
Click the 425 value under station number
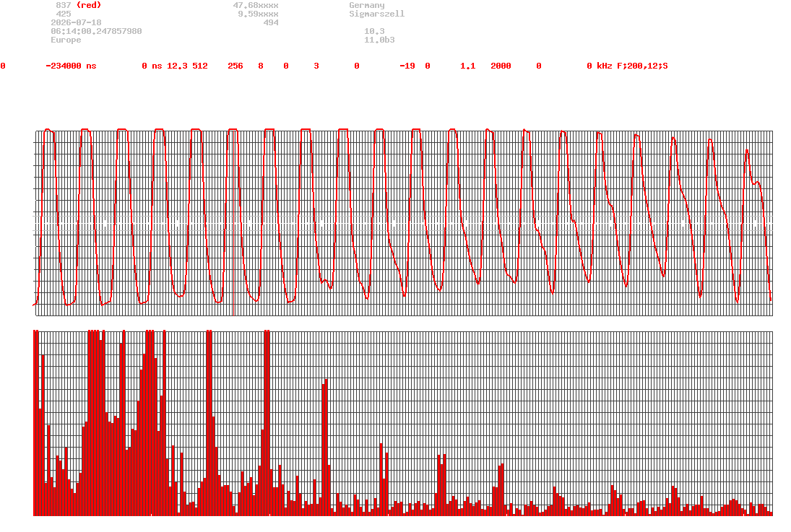coord(64,14)
